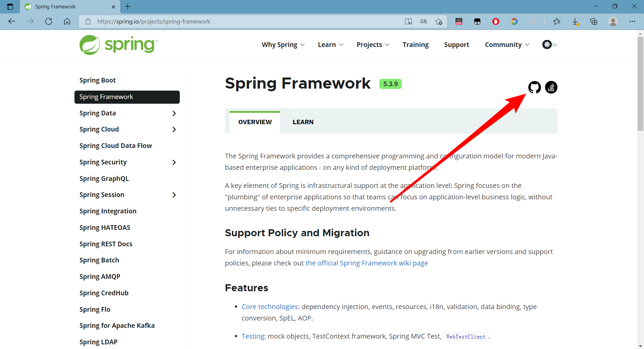Screen dimensions: 644x349
Task: Select Spring Boot in the sidebar
Action: click(x=97, y=80)
